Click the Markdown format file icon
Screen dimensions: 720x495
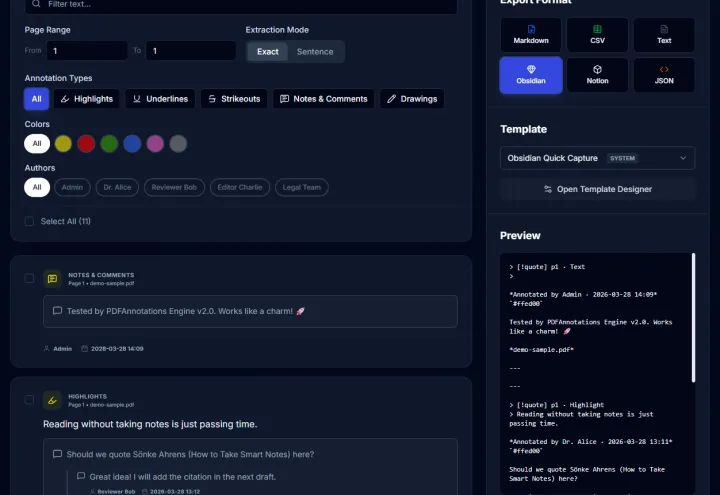point(531,29)
